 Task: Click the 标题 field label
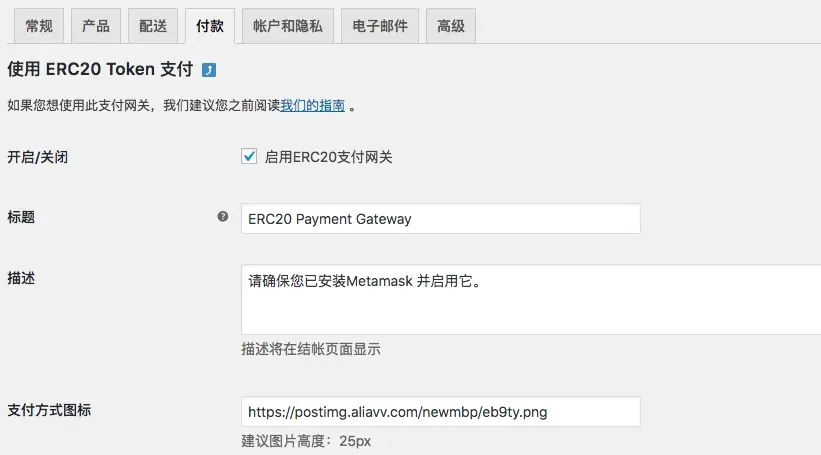21,217
